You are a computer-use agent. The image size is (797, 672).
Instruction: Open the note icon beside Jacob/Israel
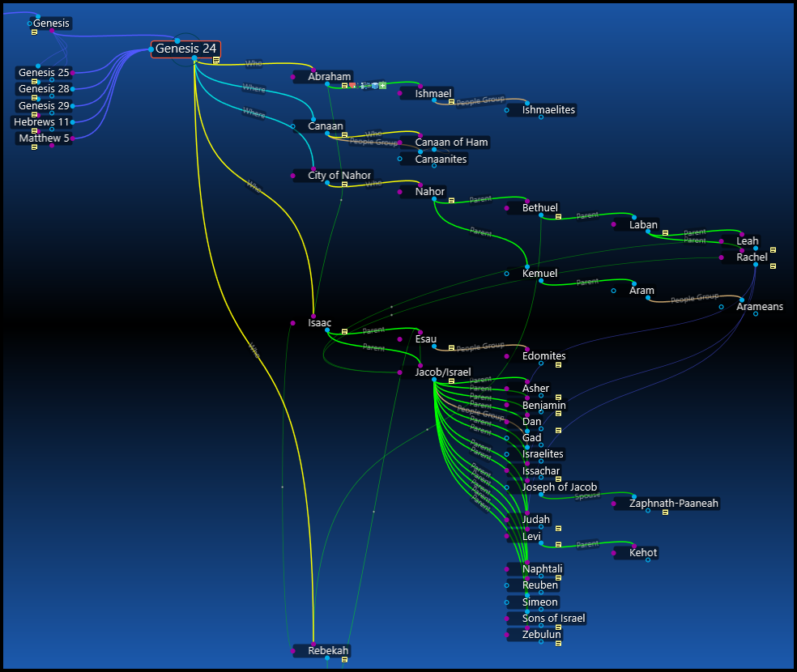point(451,381)
